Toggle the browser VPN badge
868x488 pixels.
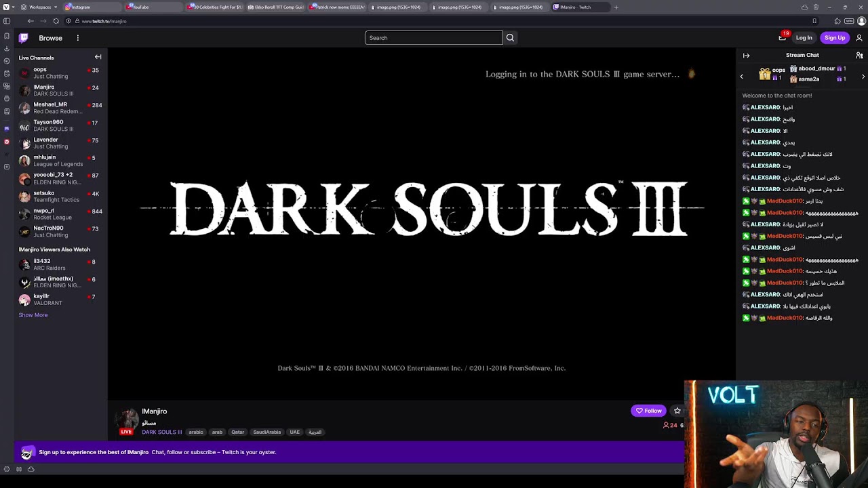(849, 21)
